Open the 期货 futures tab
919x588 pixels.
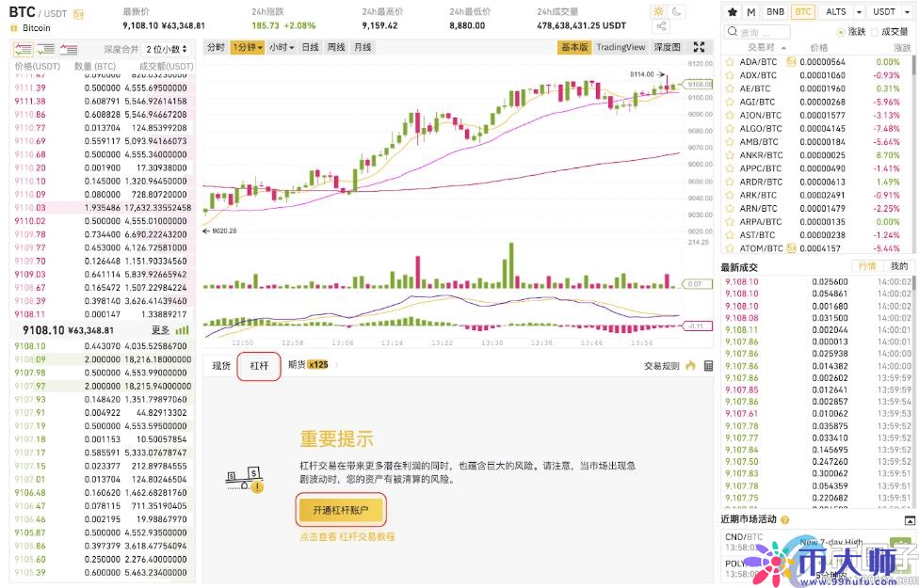(x=308, y=365)
